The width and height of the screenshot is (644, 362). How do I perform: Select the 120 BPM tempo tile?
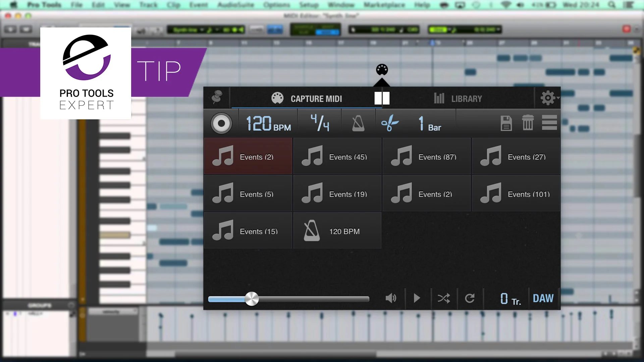click(x=337, y=231)
